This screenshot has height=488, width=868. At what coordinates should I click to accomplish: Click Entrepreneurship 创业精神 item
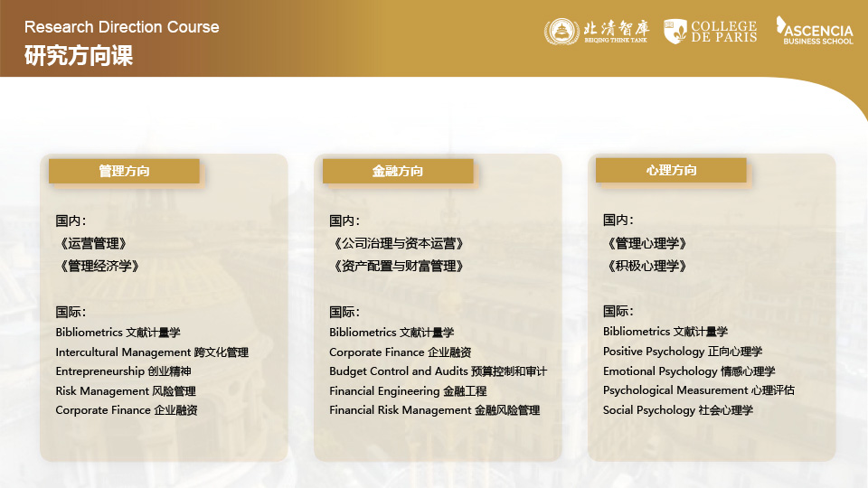coord(123,371)
